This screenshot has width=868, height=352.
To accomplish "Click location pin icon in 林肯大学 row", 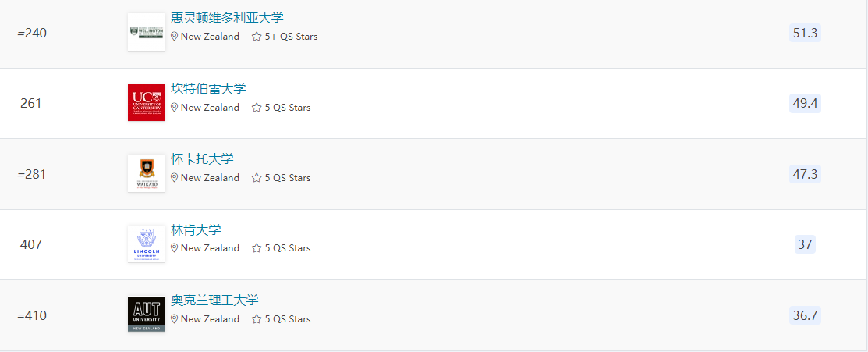I will [x=175, y=248].
